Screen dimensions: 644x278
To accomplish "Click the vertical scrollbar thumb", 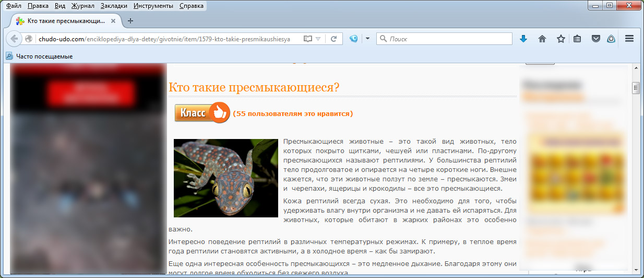I will click(636, 87).
